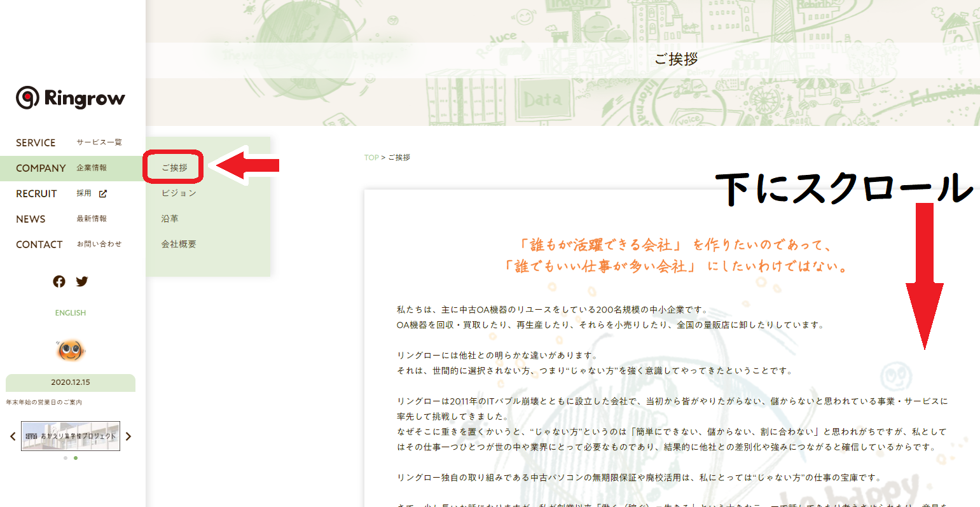980x507 pixels.
Task: Click the Ringrow logo
Action: click(71, 98)
